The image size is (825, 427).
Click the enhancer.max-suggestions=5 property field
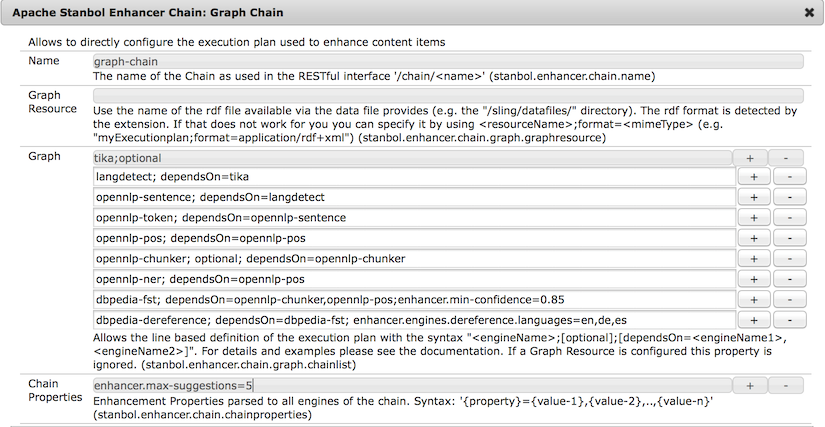[412, 385]
